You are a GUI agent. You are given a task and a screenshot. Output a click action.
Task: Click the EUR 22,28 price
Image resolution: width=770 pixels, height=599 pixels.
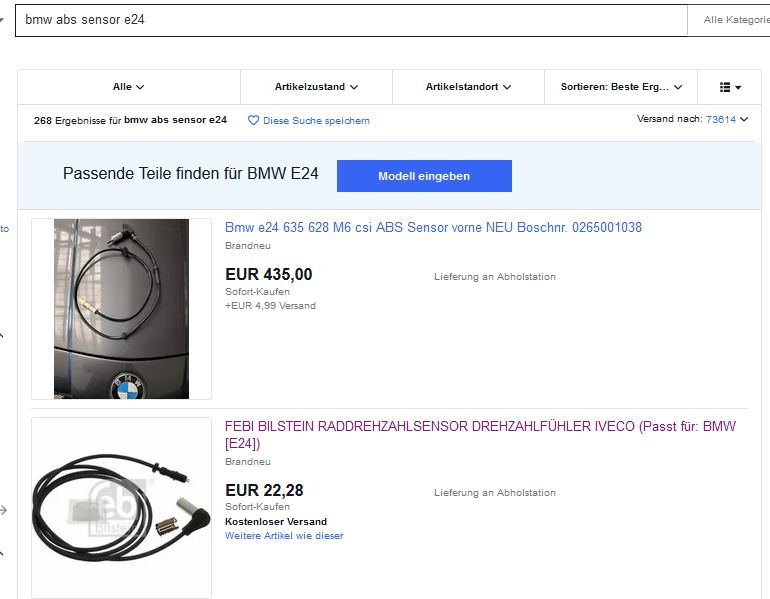pyautogui.click(x=264, y=490)
